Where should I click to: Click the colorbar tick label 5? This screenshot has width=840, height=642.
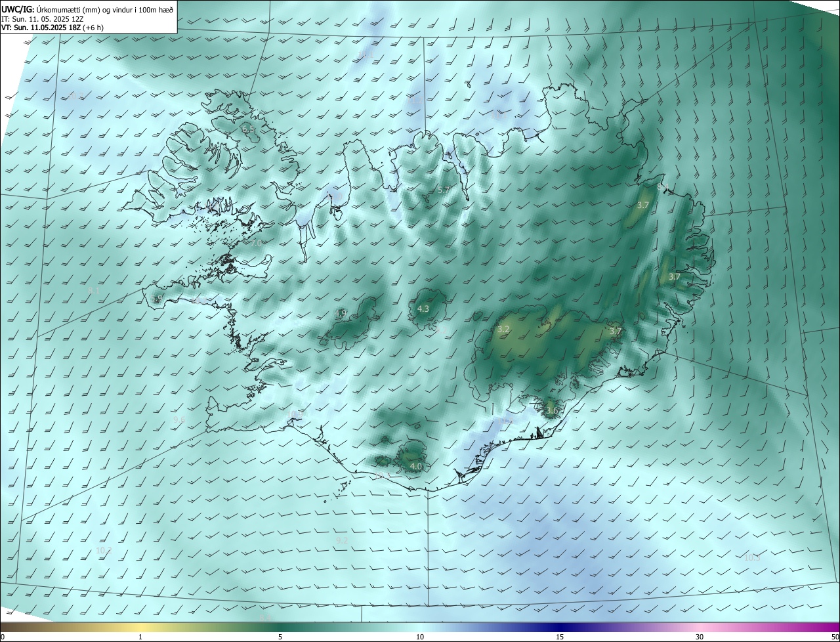(280, 637)
